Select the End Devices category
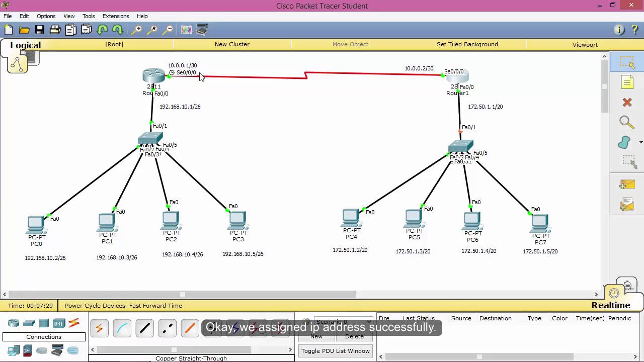The height and width of the screenshot is (362, 644). tap(14, 350)
